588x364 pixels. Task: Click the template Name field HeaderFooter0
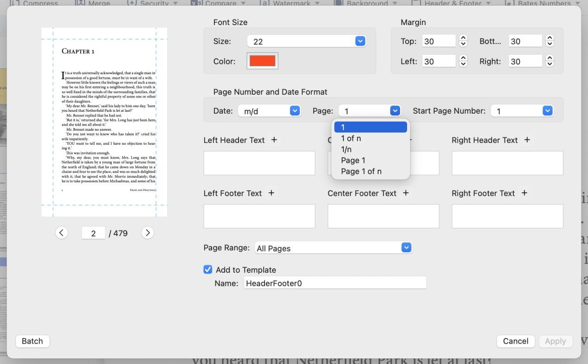point(335,283)
